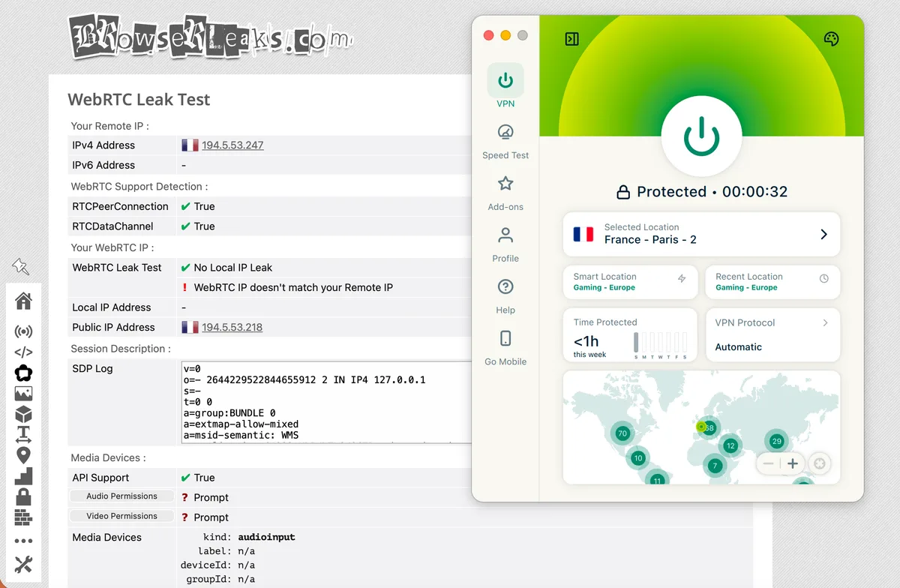Click the audioinput kind value

[266, 537]
